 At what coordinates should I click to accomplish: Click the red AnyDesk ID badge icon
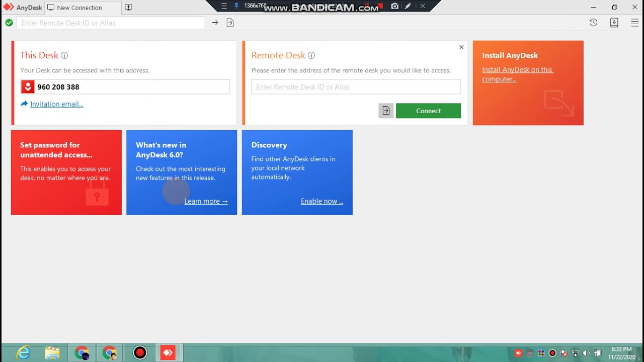click(28, 87)
